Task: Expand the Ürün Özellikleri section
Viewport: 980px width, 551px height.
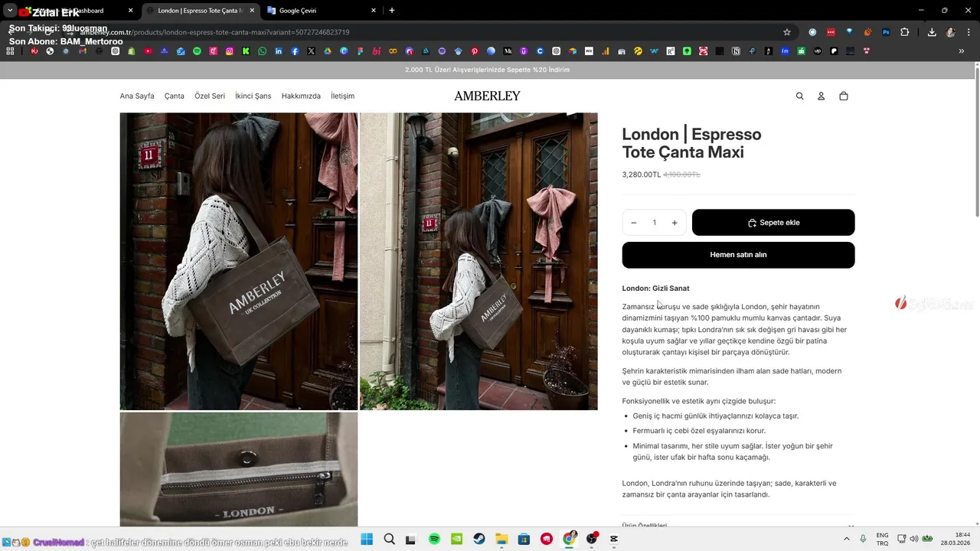Action: [x=738, y=525]
